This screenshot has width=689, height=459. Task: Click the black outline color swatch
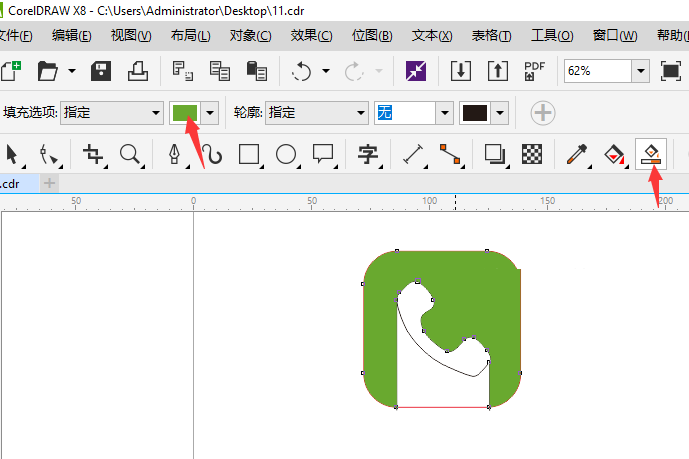pos(475,113)
